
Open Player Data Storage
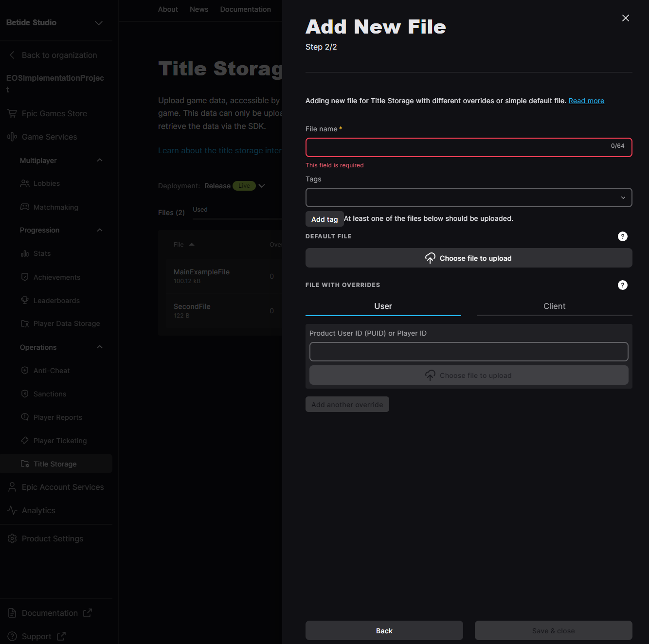click(66, 323)
